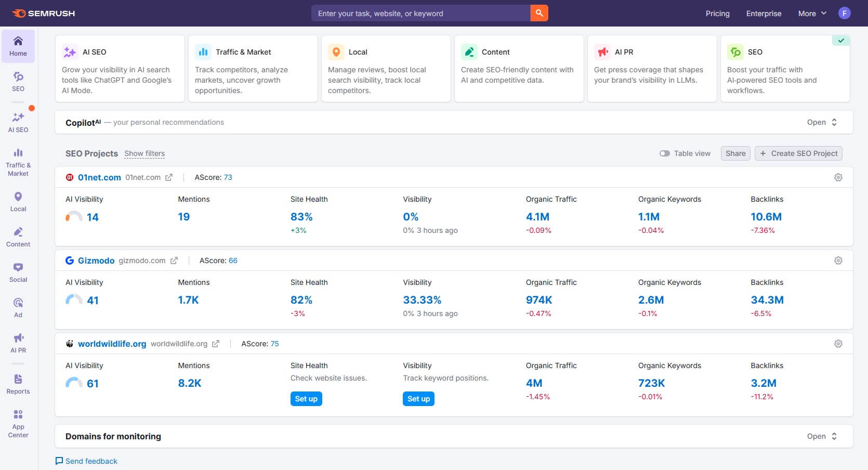Click the green checkmark on the SEO card
The height and width of the screenshot is (470, 868).
(841, 40)
